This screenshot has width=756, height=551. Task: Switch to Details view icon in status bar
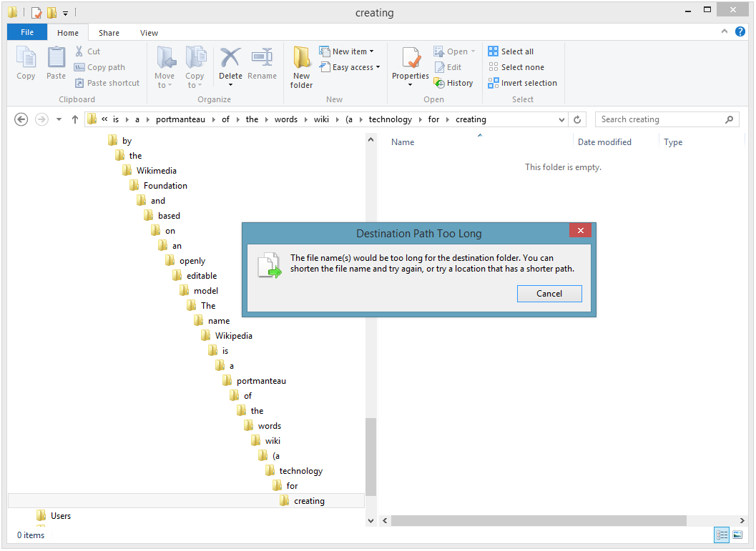[x=722, y=535]
